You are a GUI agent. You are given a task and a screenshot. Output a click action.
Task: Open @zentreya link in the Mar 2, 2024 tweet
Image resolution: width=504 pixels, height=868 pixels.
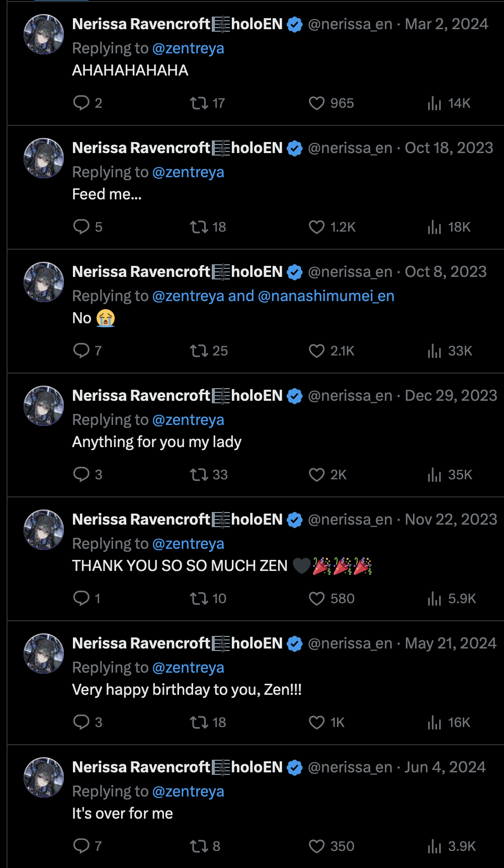188,48
